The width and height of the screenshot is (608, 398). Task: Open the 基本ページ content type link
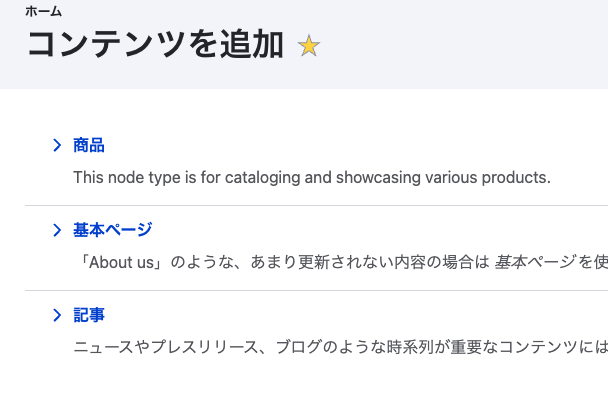112,230
